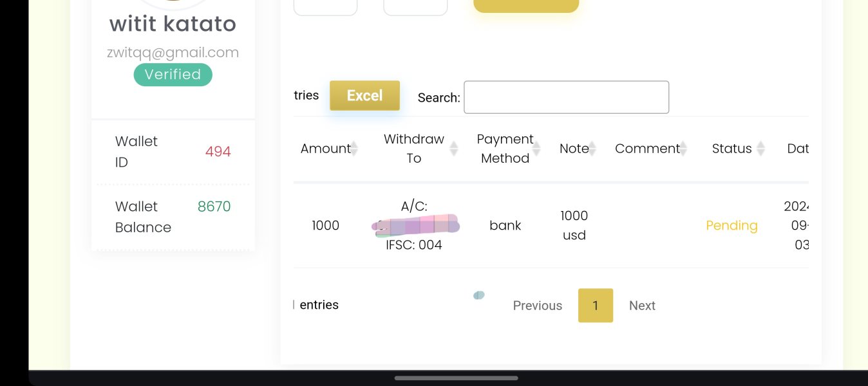868x386 pixels.
Task: Click the Comment column sort icon
Action: point(684,149)
